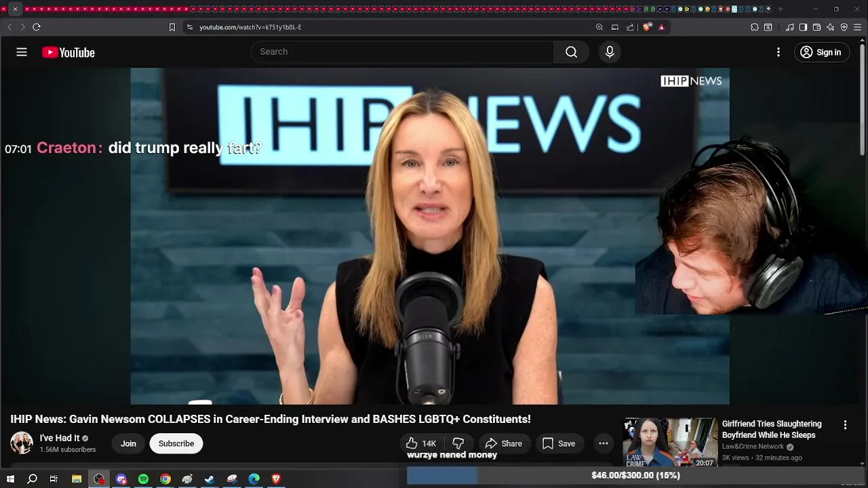
Task: Open a new browser tab plus button
Action: [x=780, y=9]
